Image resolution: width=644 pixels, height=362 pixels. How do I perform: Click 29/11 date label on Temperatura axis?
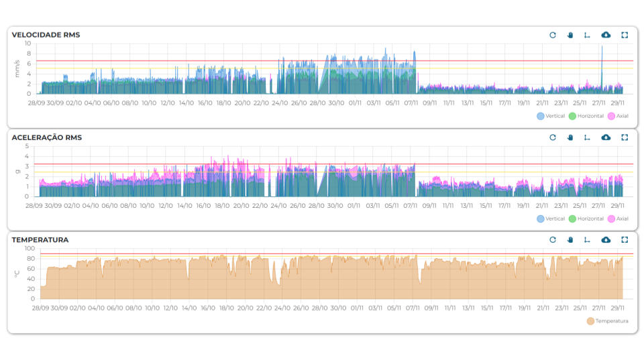click(617, 308)
